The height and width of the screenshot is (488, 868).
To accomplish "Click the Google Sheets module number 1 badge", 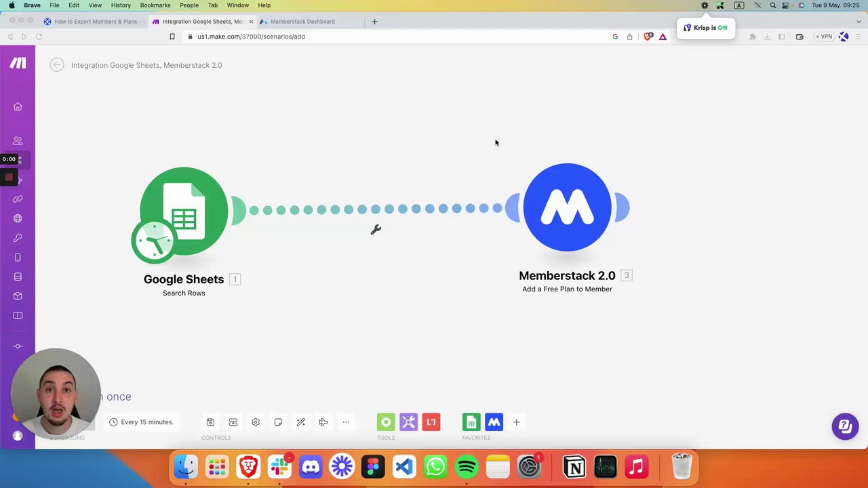I will click(x=235, y=279).
